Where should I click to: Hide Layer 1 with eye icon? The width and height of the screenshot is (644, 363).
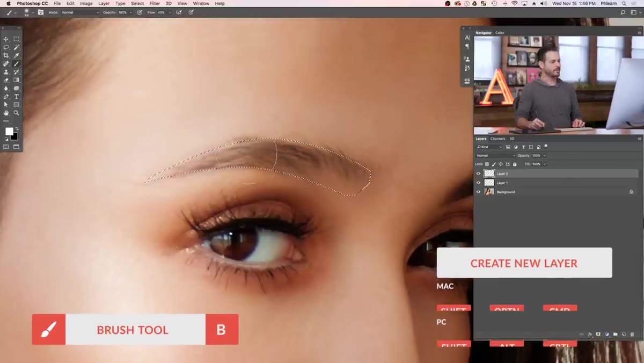479,183
